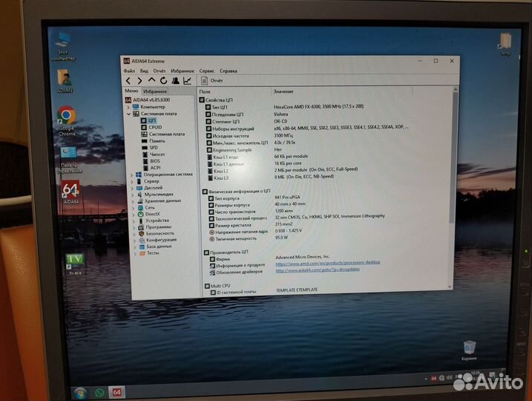The height and width of the screenshot is (401, 532).
Task: Click the scrollbar down arrow
Action: (x=450, y=287)
